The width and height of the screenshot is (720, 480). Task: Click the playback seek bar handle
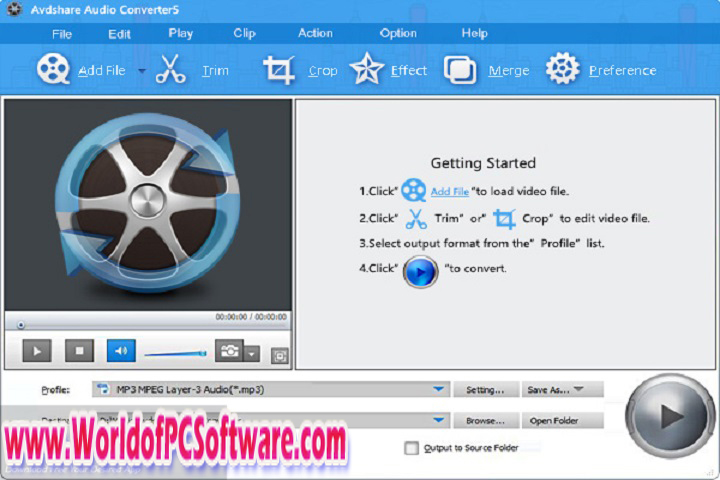click(21, 325)
